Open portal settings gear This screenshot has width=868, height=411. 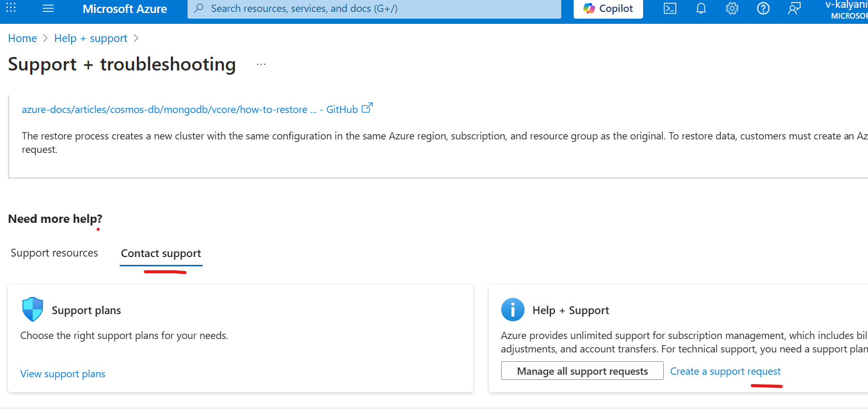732,8
